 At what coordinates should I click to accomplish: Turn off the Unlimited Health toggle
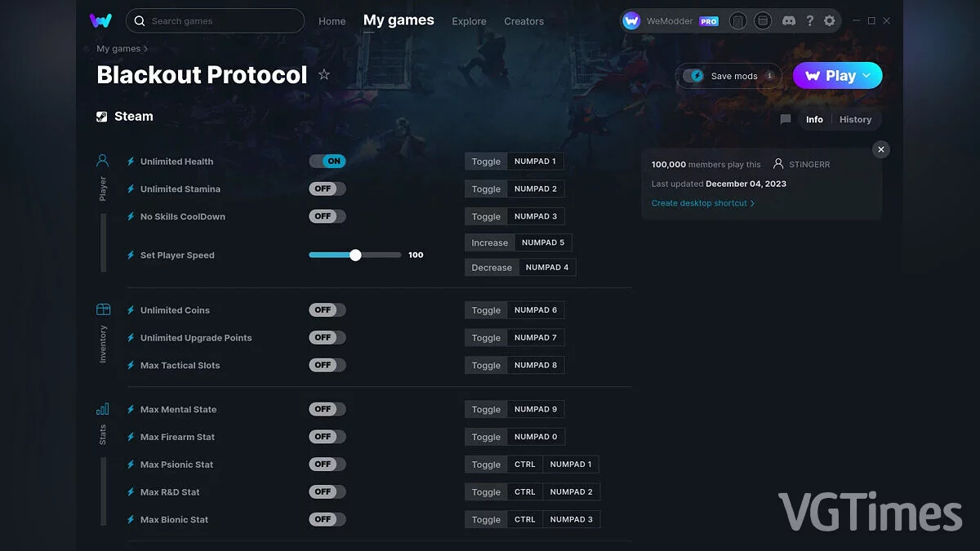(x=327, y=161)
